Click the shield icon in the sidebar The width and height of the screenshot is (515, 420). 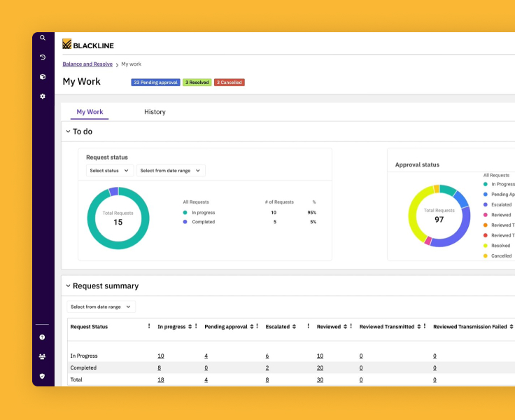pos(43,376)
